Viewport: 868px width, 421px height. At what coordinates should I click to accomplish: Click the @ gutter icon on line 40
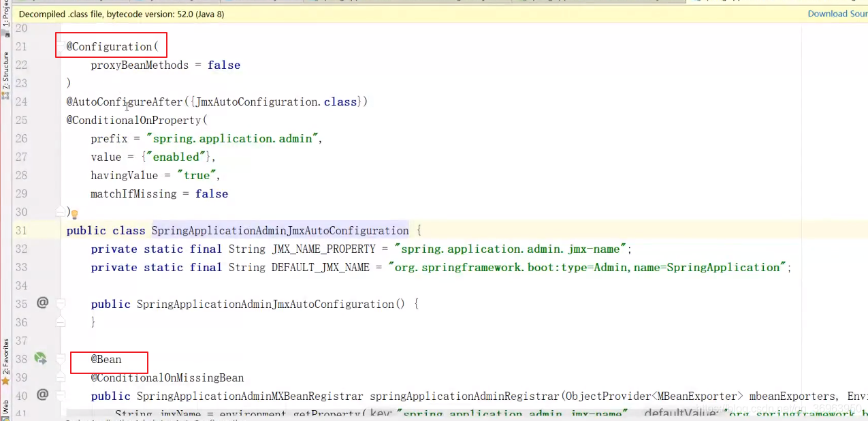click(x=42, y=394)
